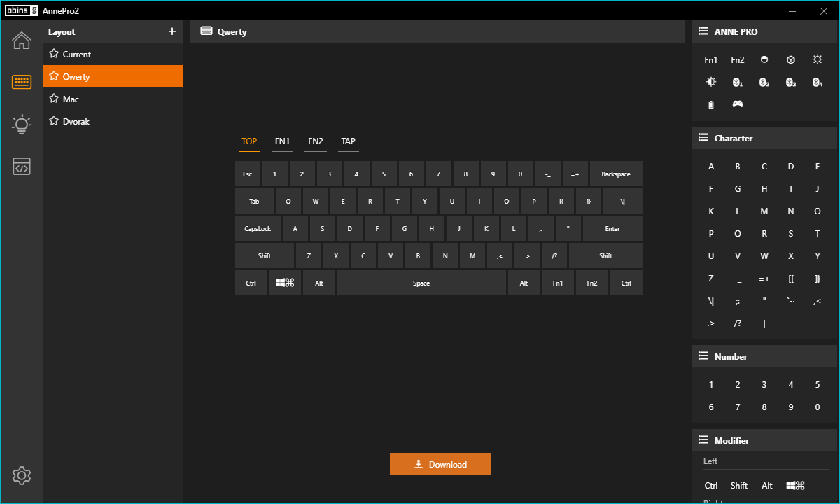
Task: Open settings gear in sidebar
Action: (22, 476)
